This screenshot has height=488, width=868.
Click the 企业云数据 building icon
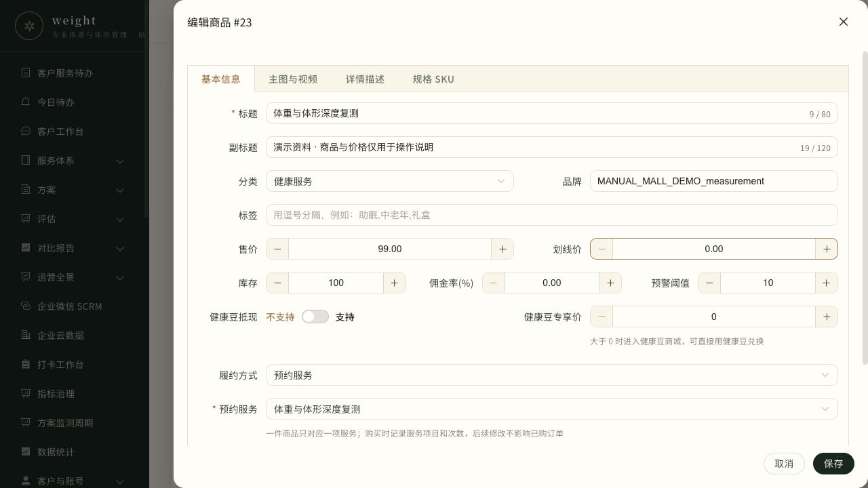(26, 335)
